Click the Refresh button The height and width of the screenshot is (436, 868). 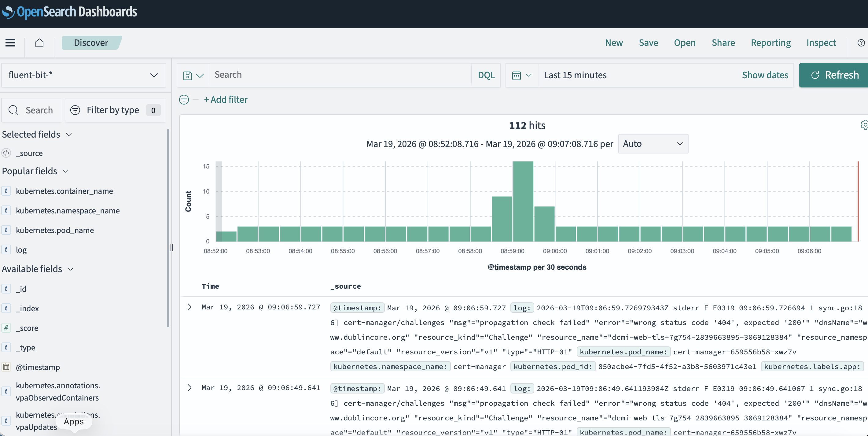coord(834,75)
